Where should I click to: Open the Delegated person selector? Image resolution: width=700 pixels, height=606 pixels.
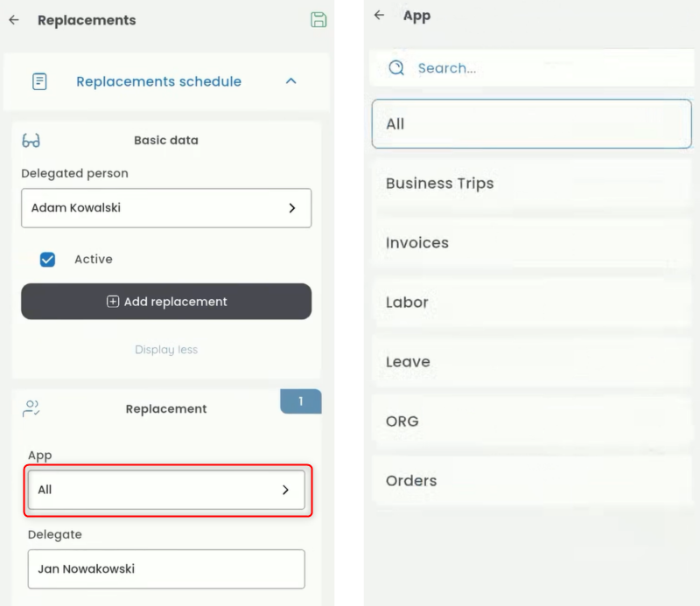click(x=166, y=208)
